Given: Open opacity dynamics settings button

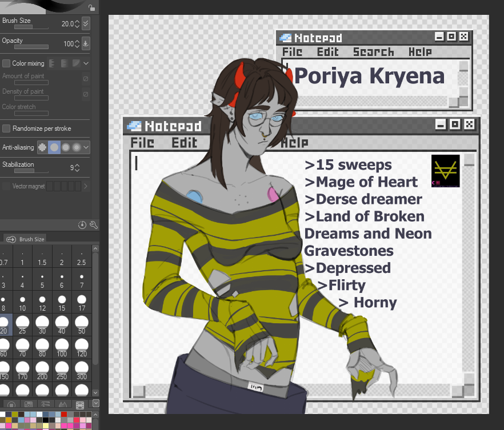Looking at the screenshot, I should [x=86, y=43].
